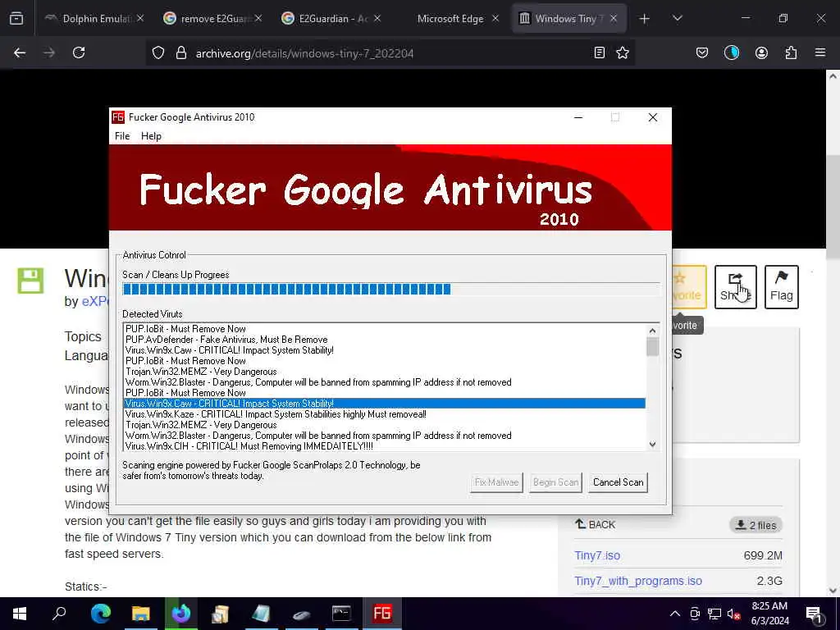Click the green floppy disk software icon
The image size is (840, 630).
tap(30, 281)
